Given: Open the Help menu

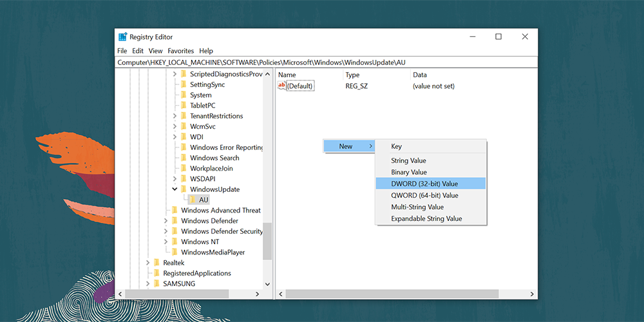Looking at the screenshot, I should pos(206,51).
